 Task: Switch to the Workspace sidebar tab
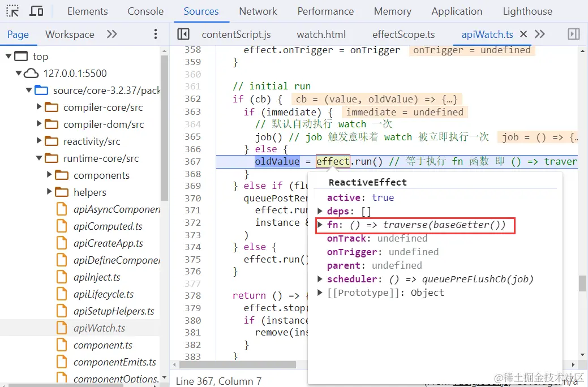[70, 35]
